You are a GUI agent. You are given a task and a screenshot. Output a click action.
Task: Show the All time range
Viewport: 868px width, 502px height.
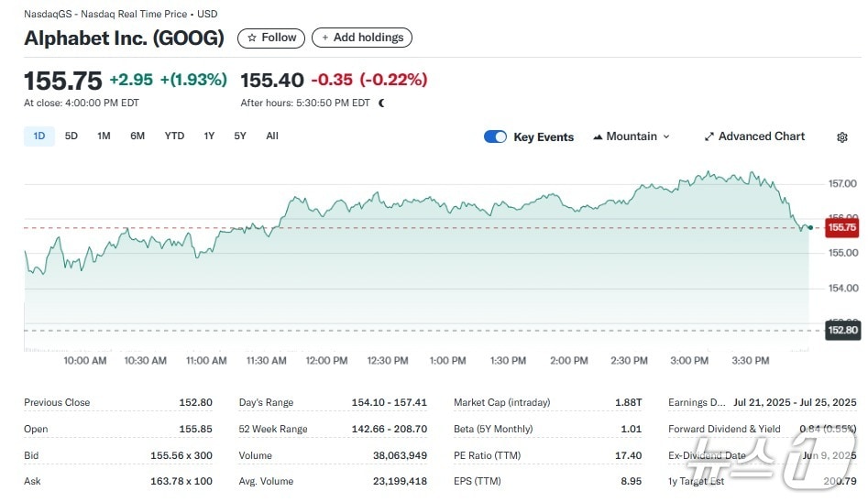point(272,136)
